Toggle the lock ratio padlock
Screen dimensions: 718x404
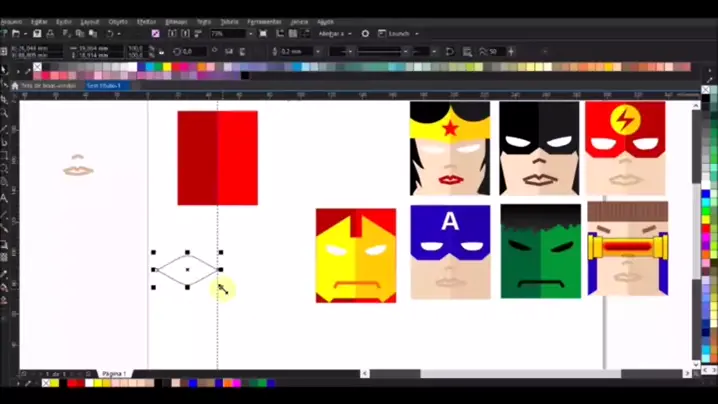pyautogui.click(x=162, y=52)
